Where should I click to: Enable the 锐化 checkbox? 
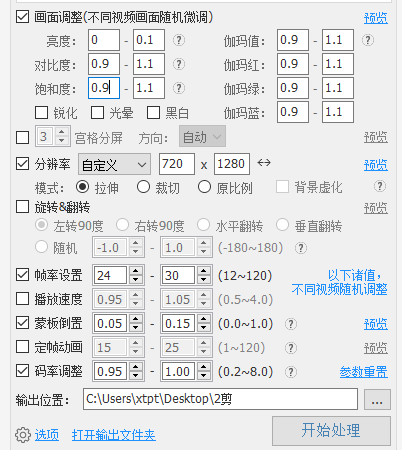point(41,113)
